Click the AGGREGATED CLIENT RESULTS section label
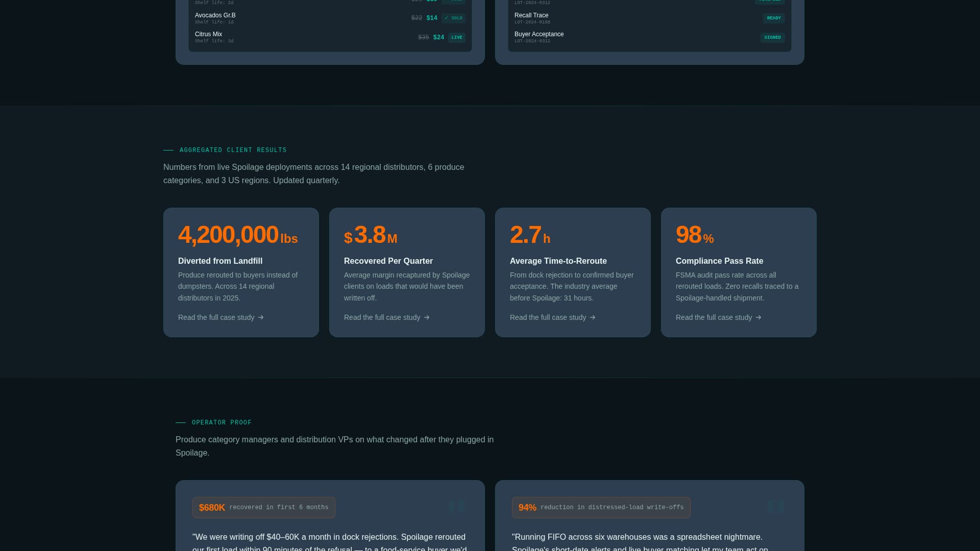This screenshot has height=551, width=980. pyautogui.click(x=233, y=150)
